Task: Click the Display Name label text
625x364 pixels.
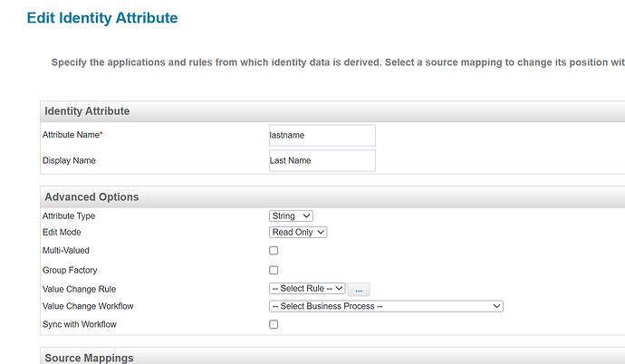Action: [x=69, y=160]
